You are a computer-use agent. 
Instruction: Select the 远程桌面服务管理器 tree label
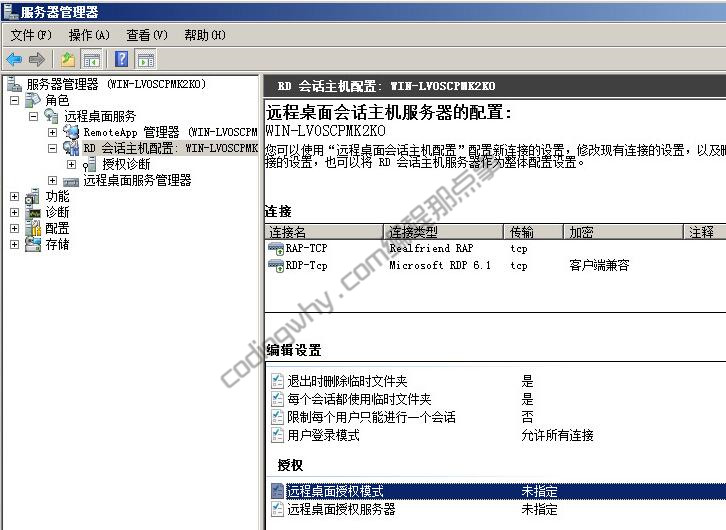[x=137, y=180]
